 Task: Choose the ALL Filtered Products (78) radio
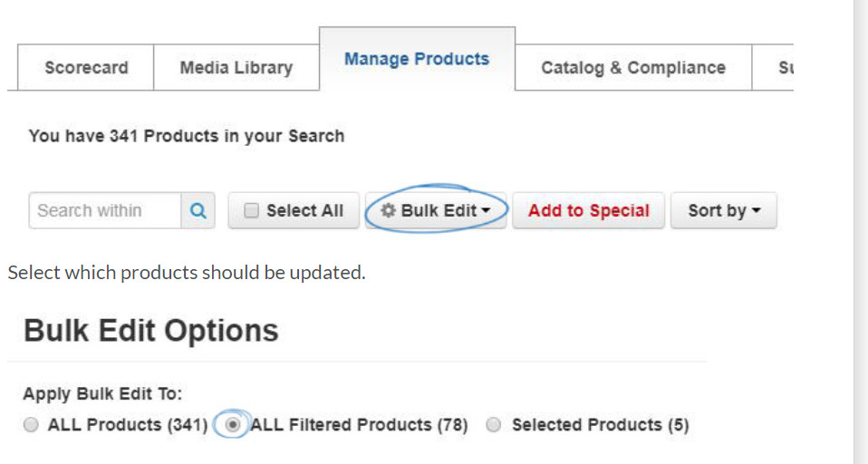click(x=233, y=425)
